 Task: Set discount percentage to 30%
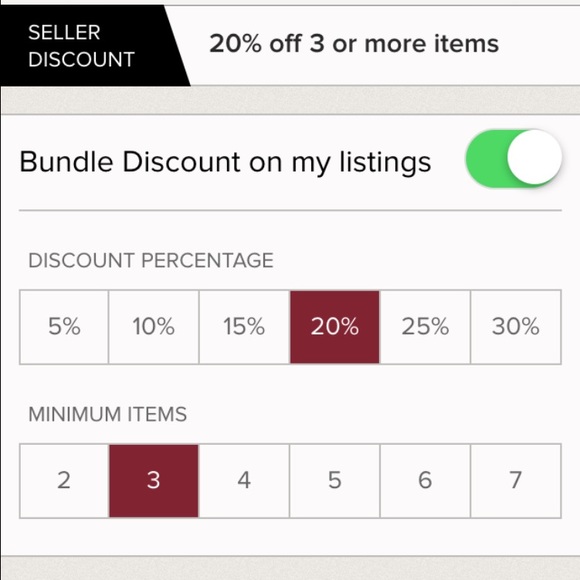pyautogui.click(x=516, y=327)
